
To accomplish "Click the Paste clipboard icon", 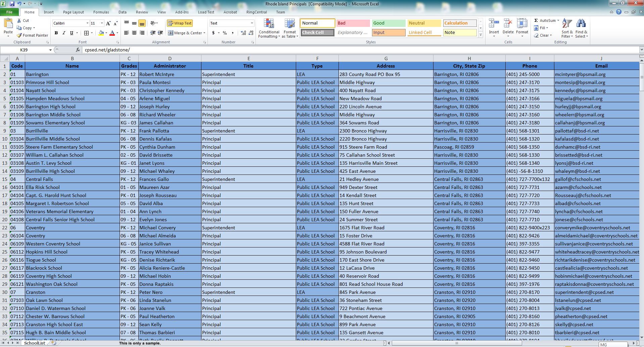I will 8,23.
